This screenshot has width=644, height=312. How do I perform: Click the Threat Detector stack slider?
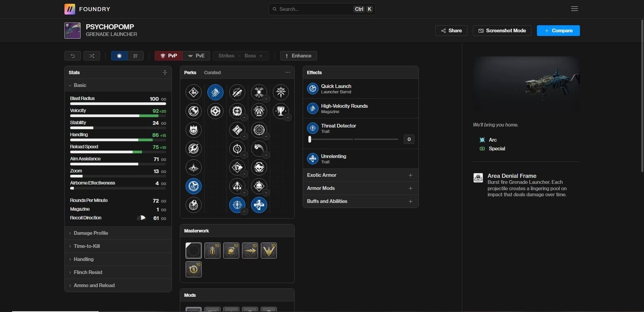point(353,139)
